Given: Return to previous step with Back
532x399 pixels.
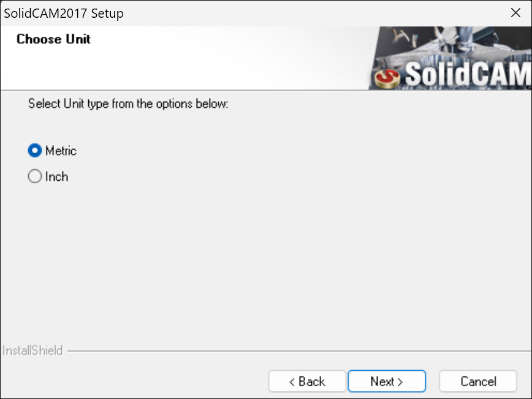Looking at the screenshot, I should coord(307,381).
